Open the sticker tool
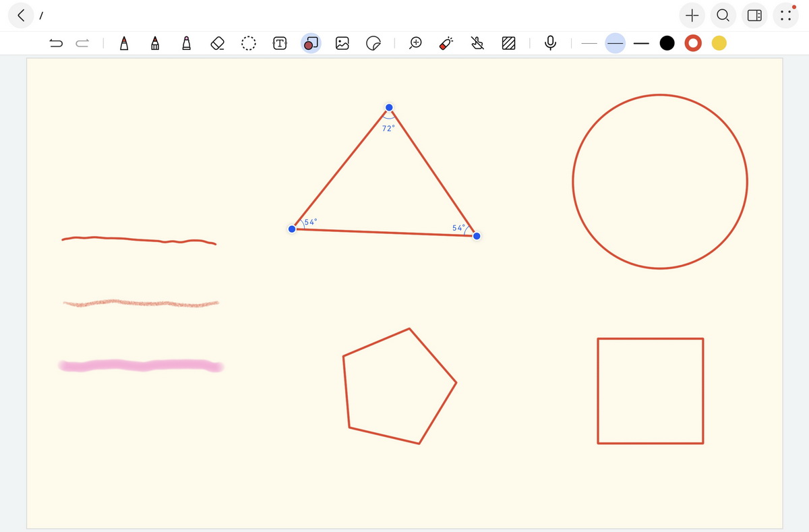The height and width of the screenshot is (532, 809). [373, 44]
